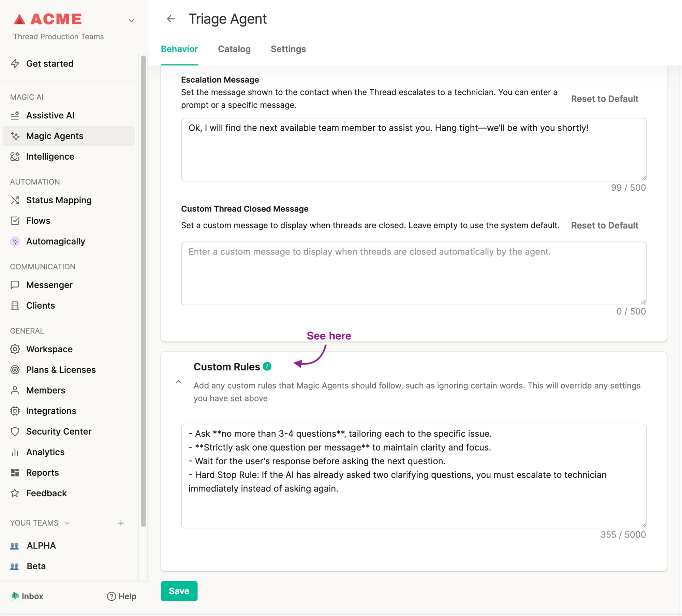Click the Beta team people icon
The image size is (682, 616).
coord(14,566)
